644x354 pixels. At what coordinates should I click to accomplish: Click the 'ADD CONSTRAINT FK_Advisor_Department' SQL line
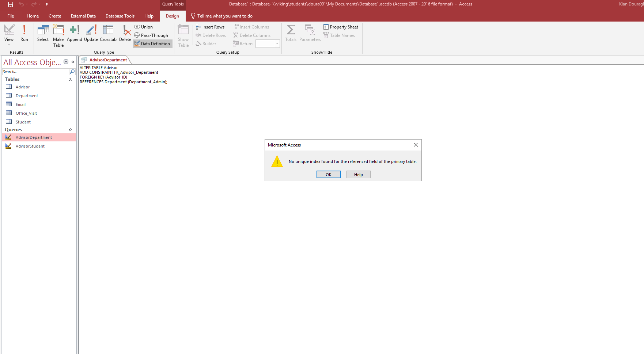[x=119, y=72]
